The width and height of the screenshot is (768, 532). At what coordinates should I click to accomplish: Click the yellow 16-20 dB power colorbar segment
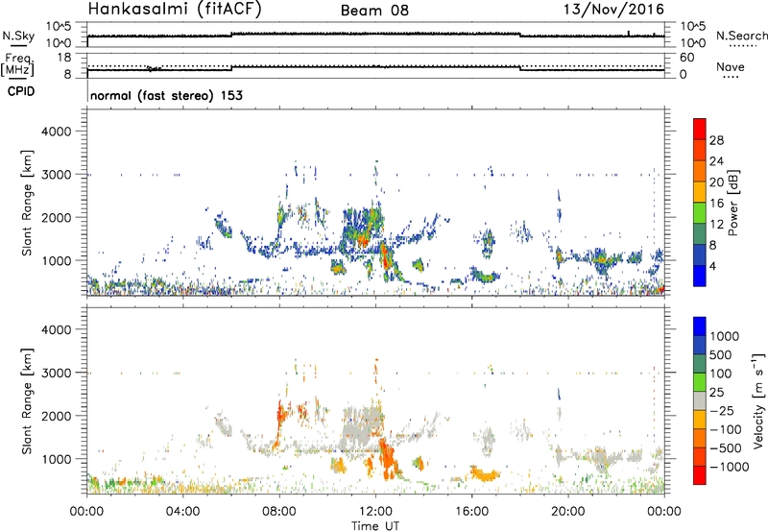tap(700, 192)
